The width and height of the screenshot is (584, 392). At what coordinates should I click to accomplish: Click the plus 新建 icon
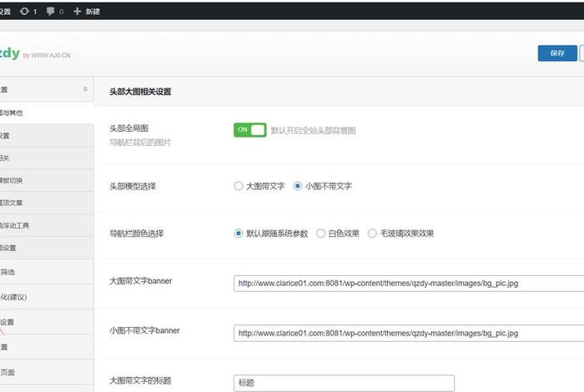(77, 12)
